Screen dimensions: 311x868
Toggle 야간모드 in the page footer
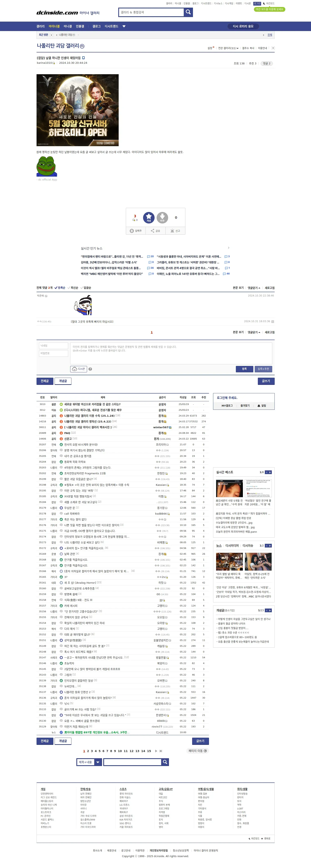pos(254,838)
